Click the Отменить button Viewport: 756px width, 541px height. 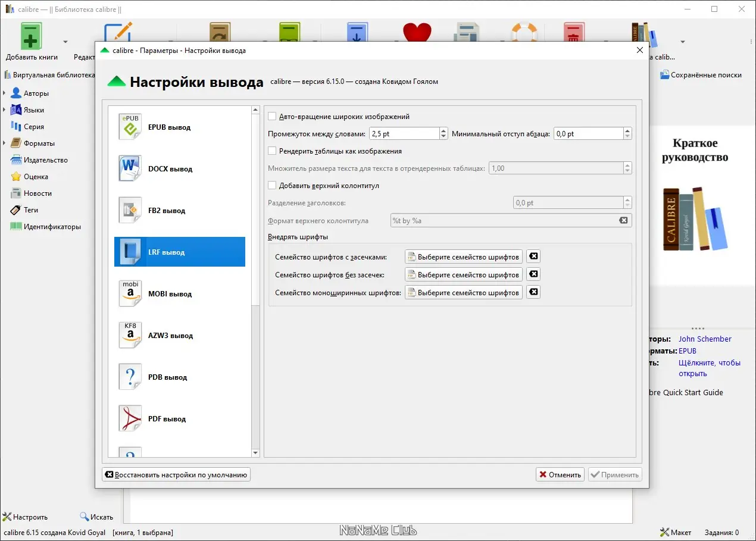tap(560, 474)
